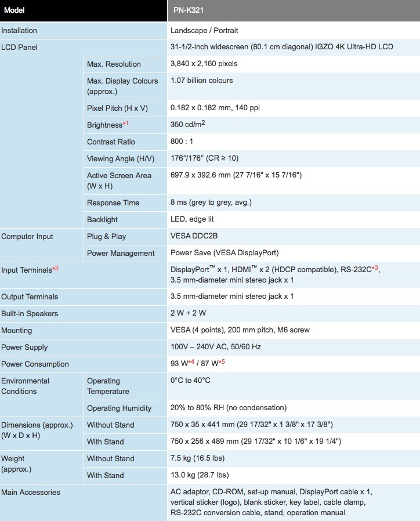The image size is (420, 521).
Task: Select the '2 W + 2 W' speakers value
Action: [x=188, y=313]
